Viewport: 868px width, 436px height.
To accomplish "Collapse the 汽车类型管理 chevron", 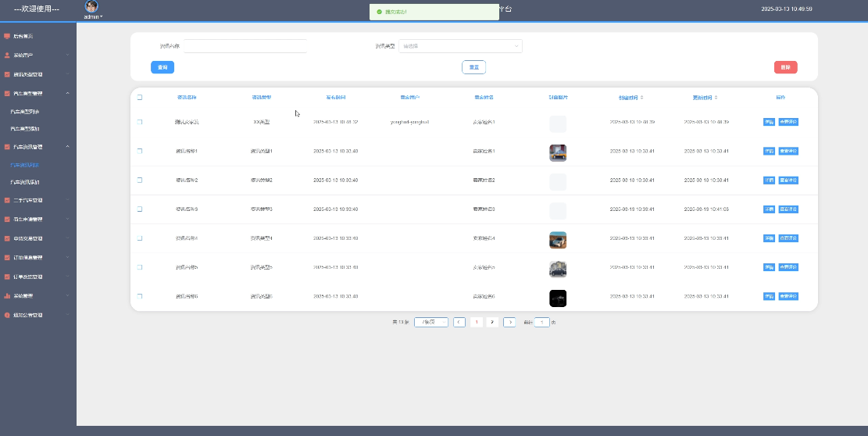I will tap(67, 94).
